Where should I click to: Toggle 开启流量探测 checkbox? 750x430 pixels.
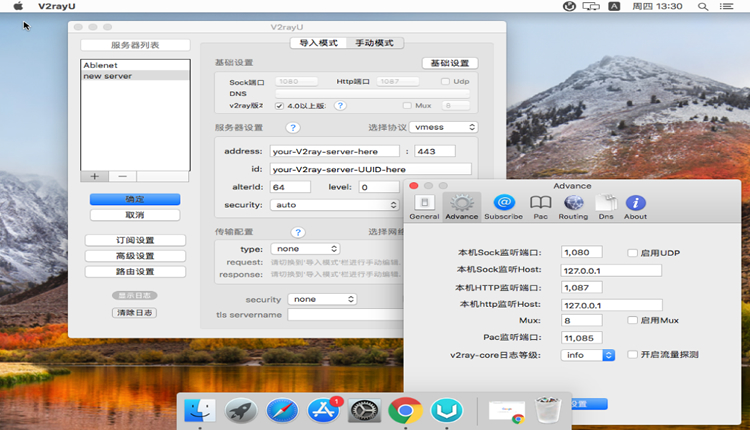(x=632, y=354)
